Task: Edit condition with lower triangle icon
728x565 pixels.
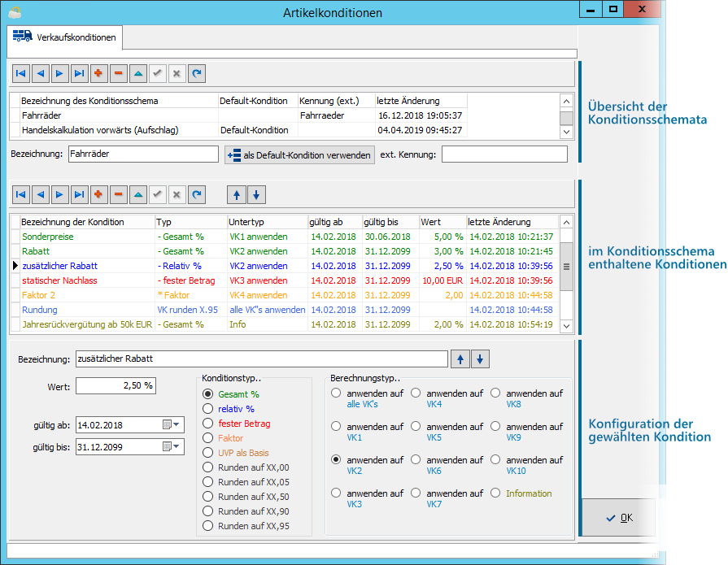Action: pyautogui.click(x=138, y=195)
